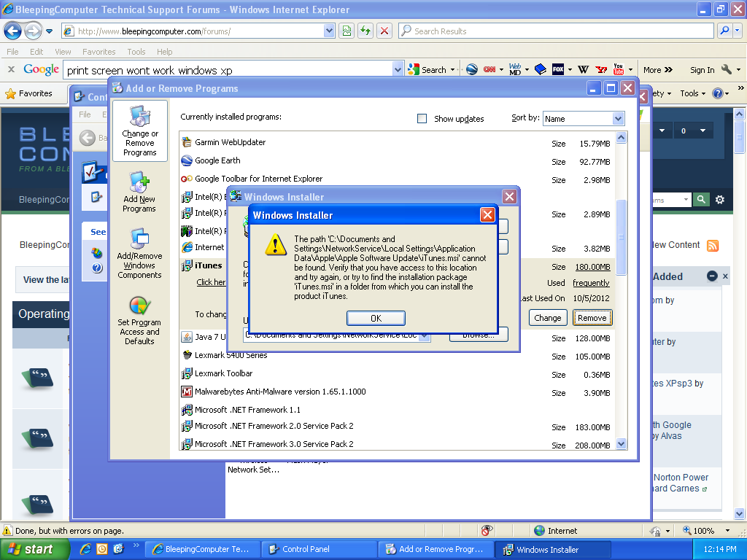This screenshot has height=560, width=747.
Task: Click the web page vertical scrollbar thumb
Action: 739,137
